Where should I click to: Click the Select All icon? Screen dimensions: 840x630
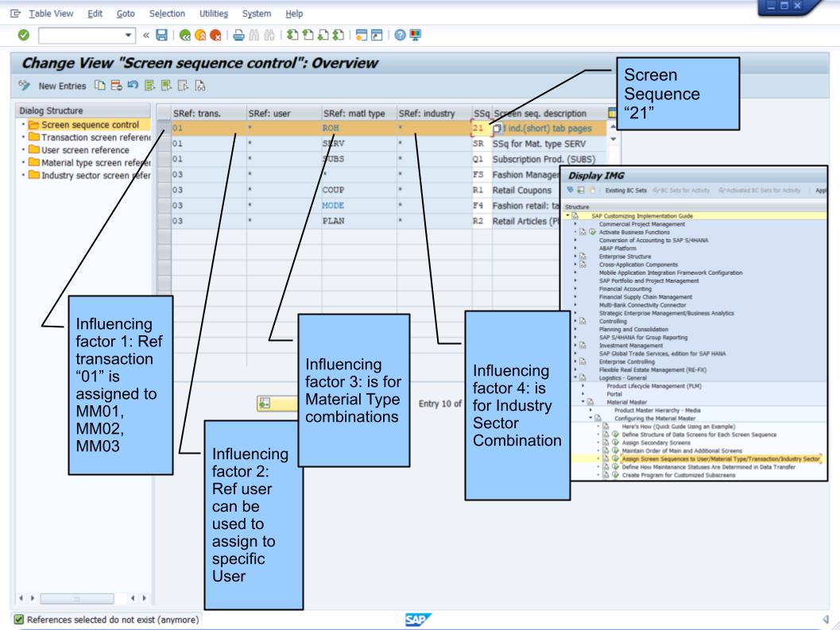tap(149, 86)
